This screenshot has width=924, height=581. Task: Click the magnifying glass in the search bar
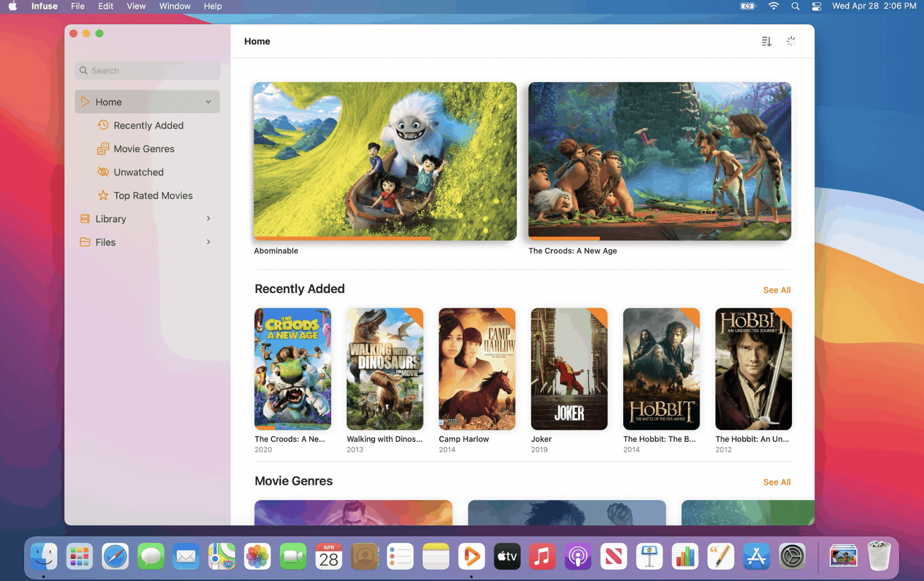[84, 70]
